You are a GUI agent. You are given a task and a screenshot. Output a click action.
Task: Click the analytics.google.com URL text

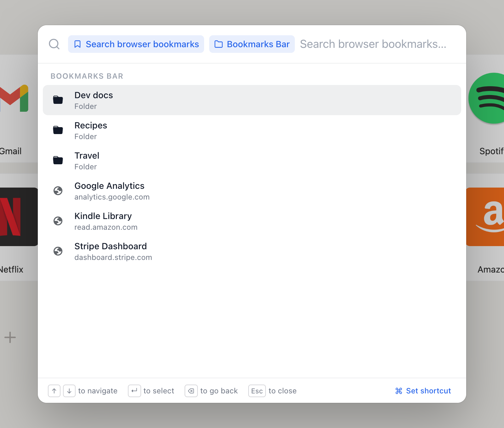coord(112,197)
